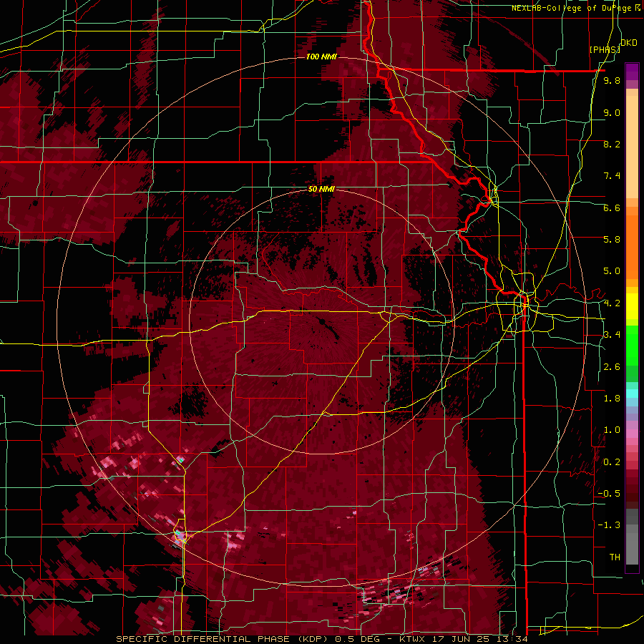
Task: Click the 5.0 value on the color scale
Action: [612, 271]
